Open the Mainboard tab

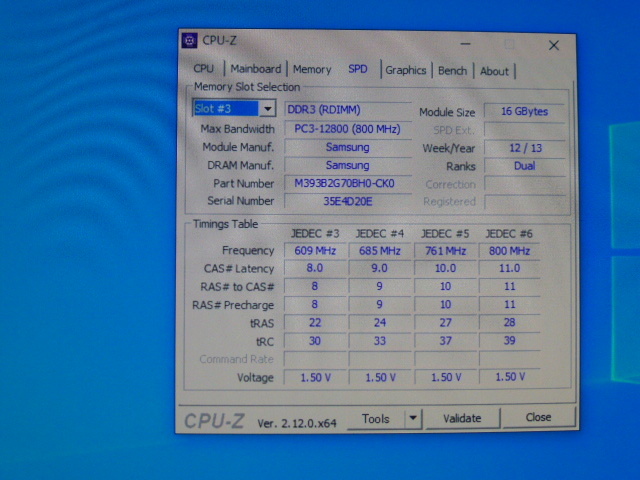coord(256,69)
